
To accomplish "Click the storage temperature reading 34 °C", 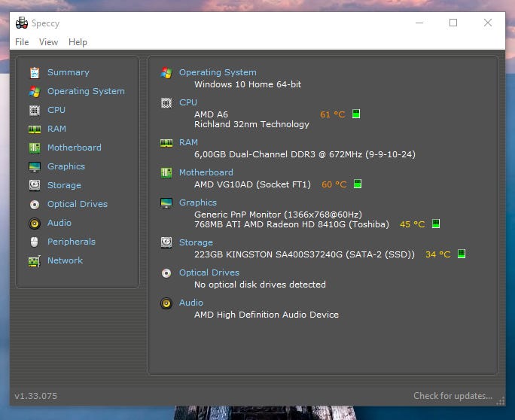I will tap(438, 254).
